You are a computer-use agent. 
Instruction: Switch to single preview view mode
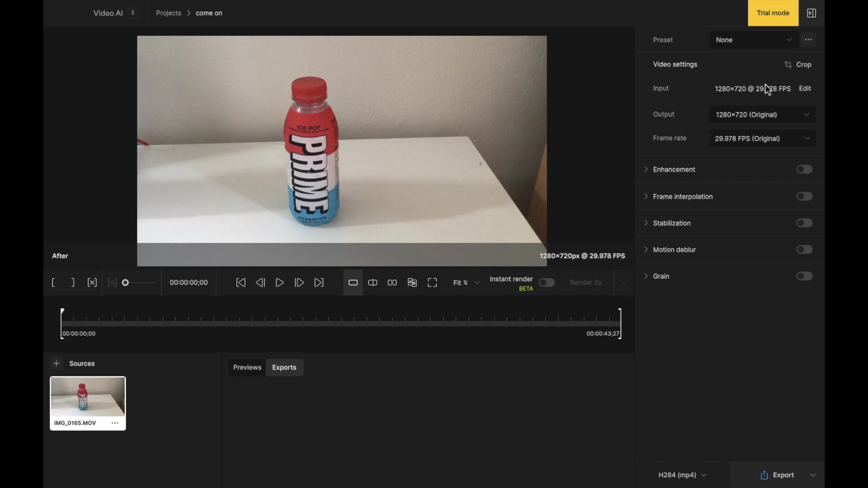click(x=353, y=282)
